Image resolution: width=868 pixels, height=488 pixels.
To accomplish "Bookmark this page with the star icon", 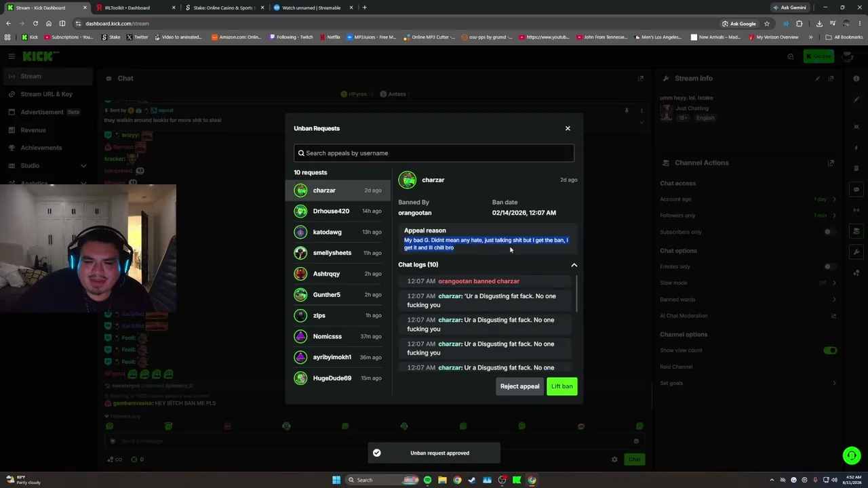I will tap(767, 24).
